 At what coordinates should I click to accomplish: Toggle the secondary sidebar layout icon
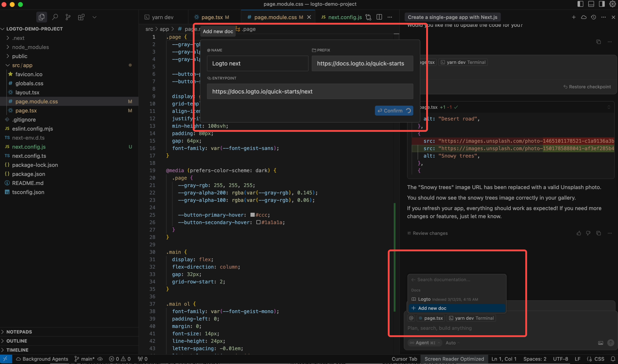click(x=602, y=4)
